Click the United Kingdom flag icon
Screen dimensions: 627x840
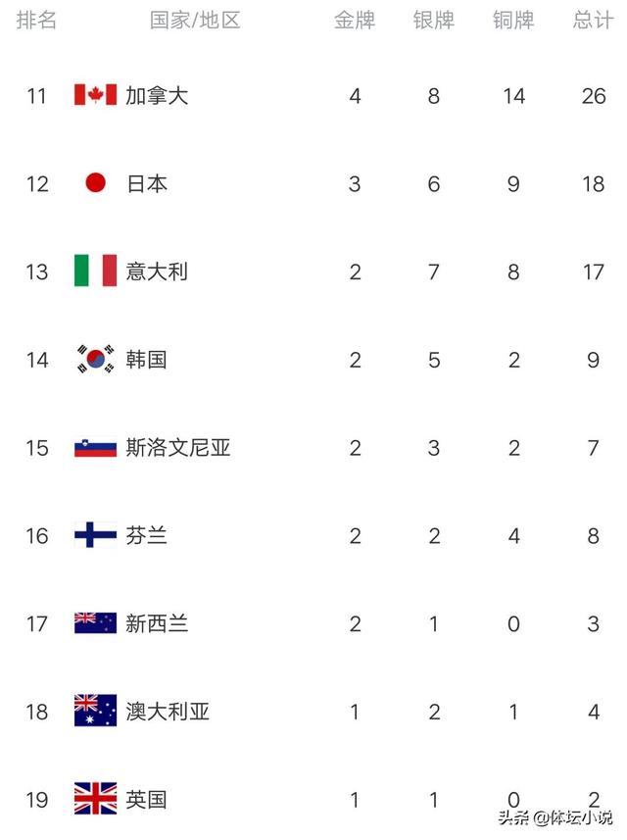tap(95, 799)
